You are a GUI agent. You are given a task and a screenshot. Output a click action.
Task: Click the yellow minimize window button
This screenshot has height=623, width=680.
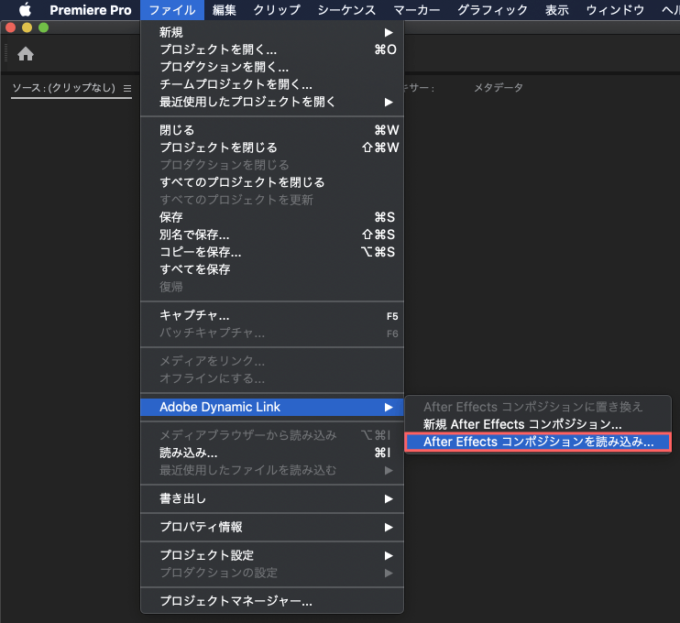point(27,28)
